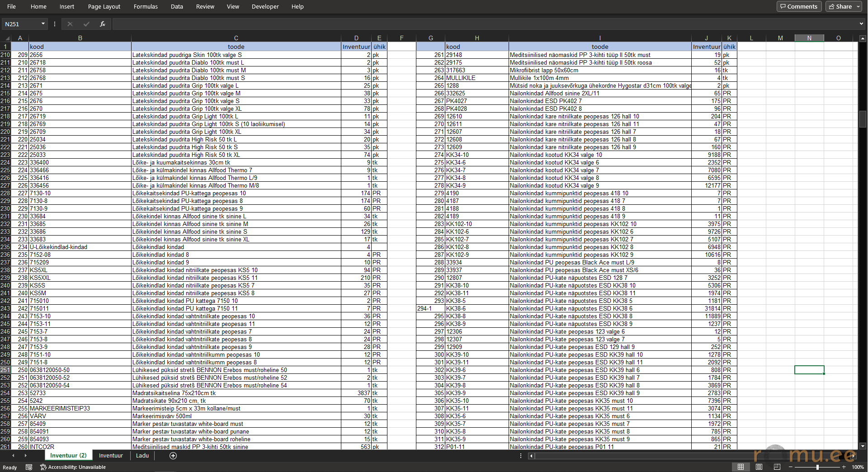Click cell 'Ü-Lõikekindlad-kindad'
This screenshot has height=472, width=868.
(80, 247)
